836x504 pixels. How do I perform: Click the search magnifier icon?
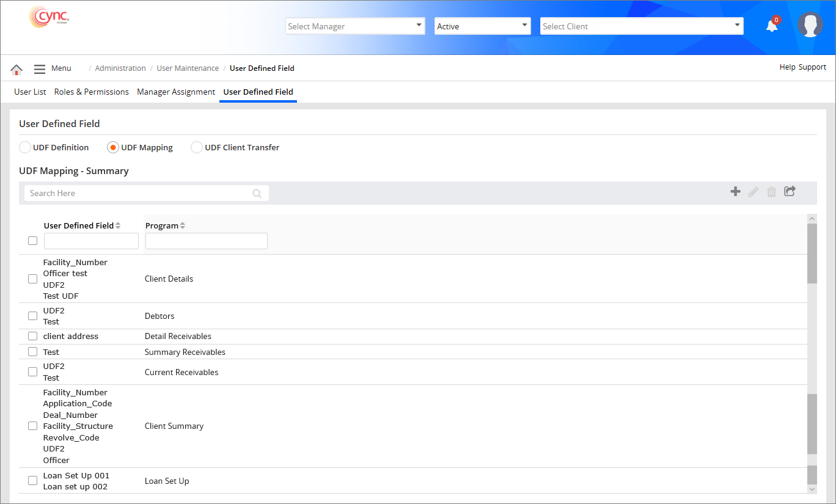257,194
